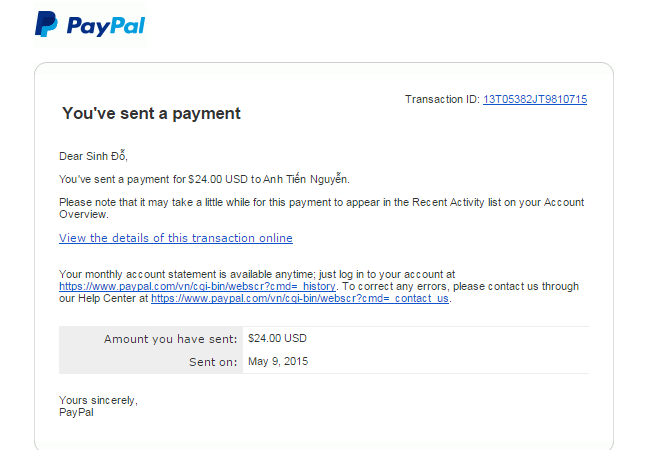The image size is (663, 450).
Task: Open the PayPal contact_us URL link
Action: (x=300, y=298)
